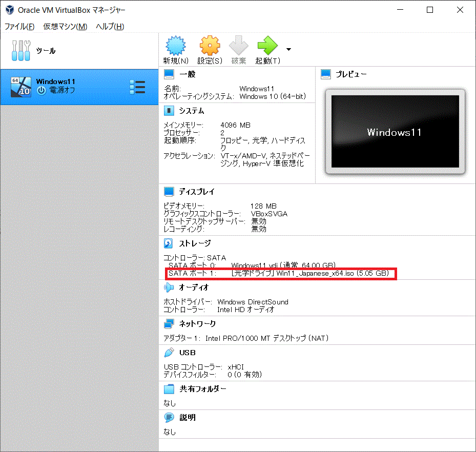476x452 pixels.
Task: Select the ツール entry label
Action: tap(46, 51)
